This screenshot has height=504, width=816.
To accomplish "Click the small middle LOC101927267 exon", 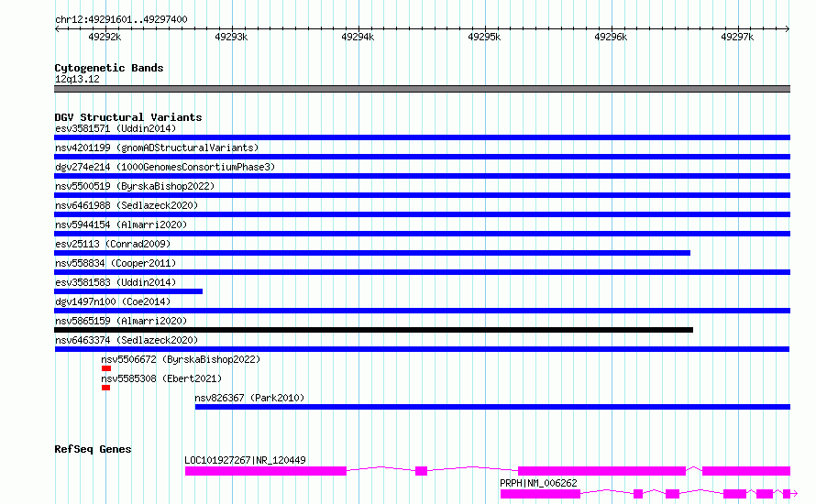I will [x=422, y=471].
